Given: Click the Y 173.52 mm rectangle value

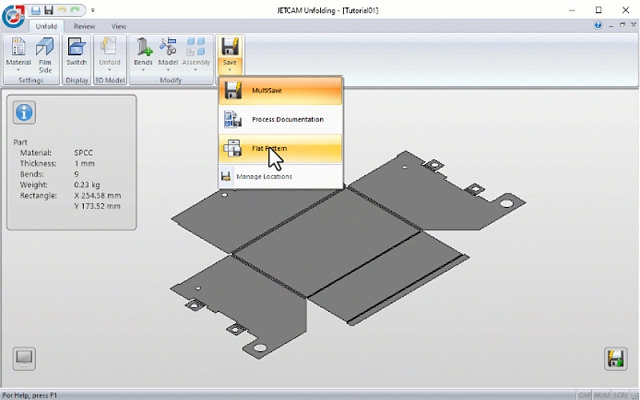Looking at the screenshot, I should tap(97, 206).
